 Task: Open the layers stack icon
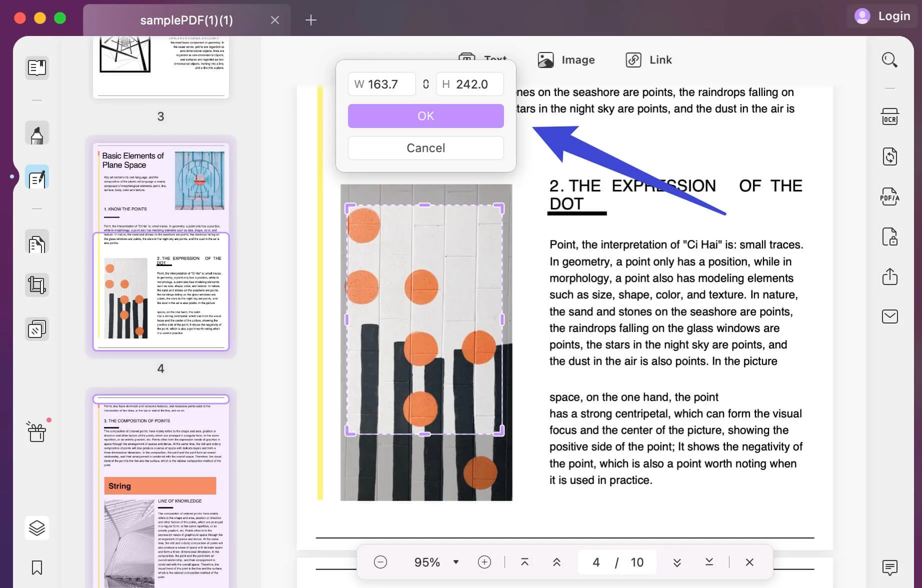tap(37, 528)
